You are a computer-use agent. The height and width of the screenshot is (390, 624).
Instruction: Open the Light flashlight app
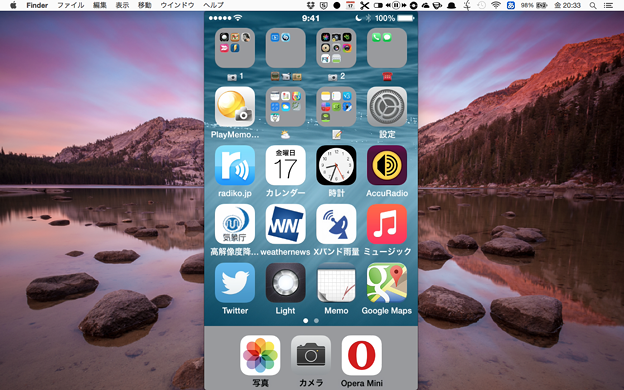[285, 283]
